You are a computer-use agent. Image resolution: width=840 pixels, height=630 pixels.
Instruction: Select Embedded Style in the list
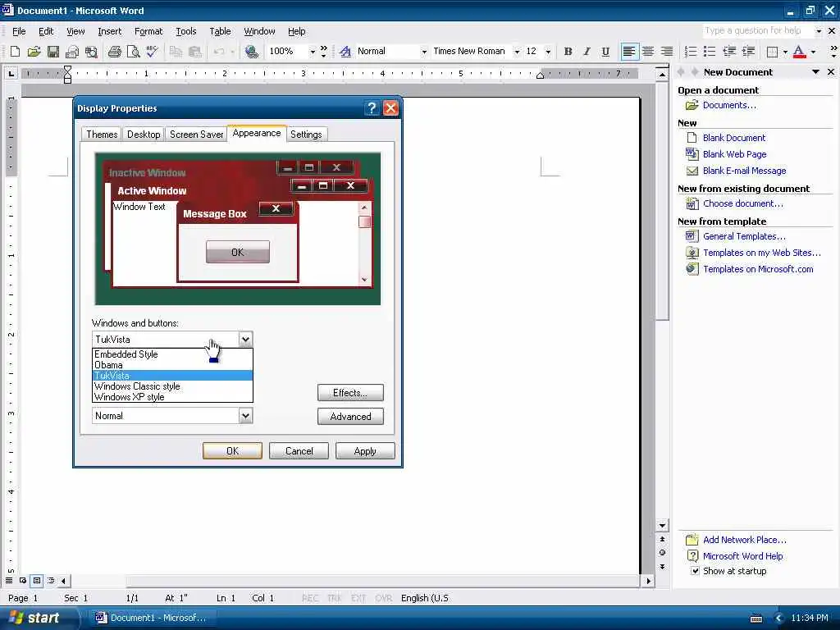coord(172,354)
